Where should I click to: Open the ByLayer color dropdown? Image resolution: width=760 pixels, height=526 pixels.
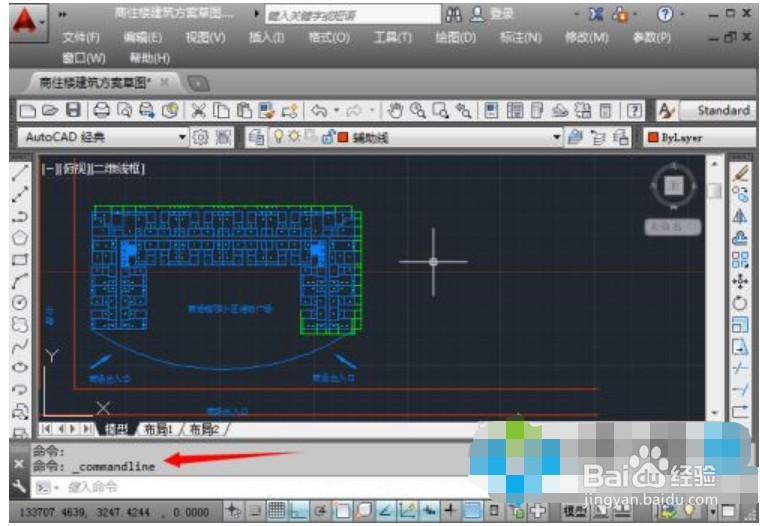[699, 138]
